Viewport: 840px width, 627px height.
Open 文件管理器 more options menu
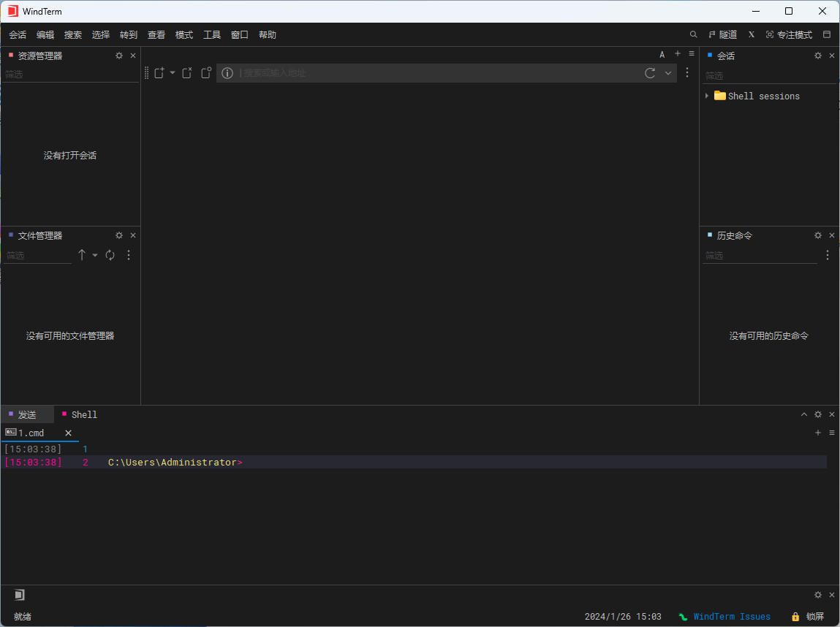pyautogui.click(x=129, y=256)
